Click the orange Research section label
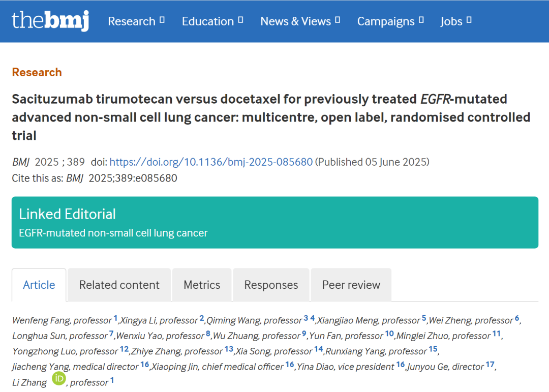 coord(37,72)
